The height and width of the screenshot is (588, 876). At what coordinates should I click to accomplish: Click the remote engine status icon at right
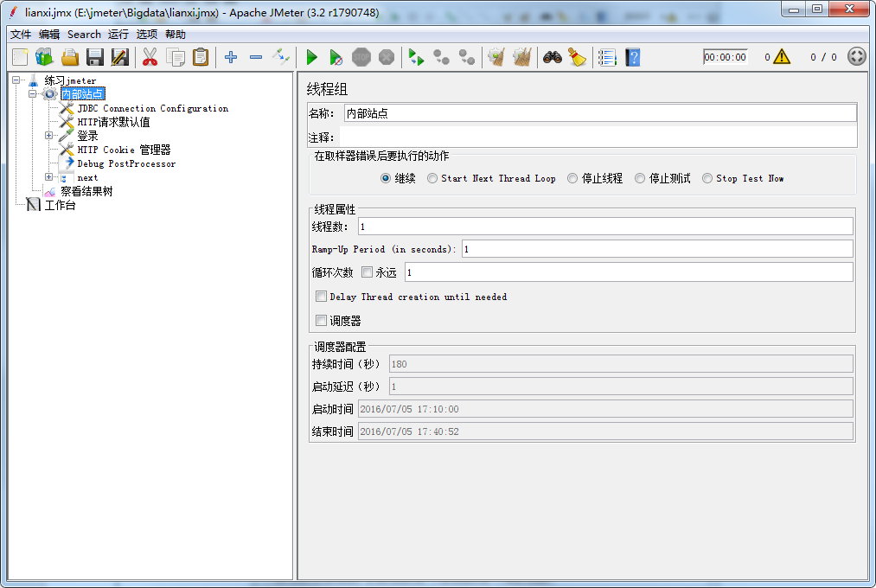coord(856,56)
